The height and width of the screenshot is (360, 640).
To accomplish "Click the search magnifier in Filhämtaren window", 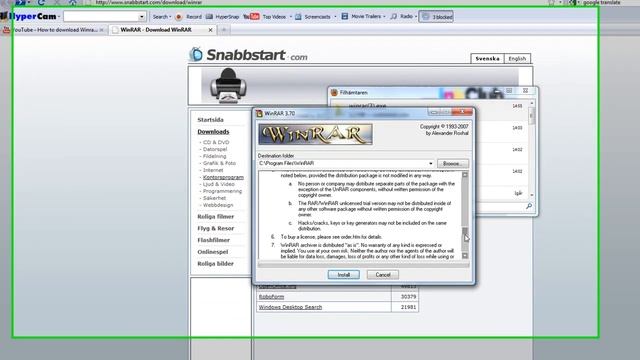I will (529, 206).
